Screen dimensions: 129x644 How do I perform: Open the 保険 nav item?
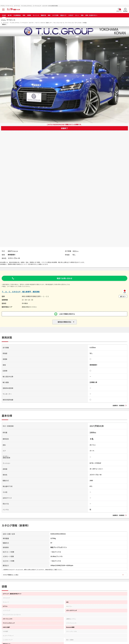click(x=82, y=15)
